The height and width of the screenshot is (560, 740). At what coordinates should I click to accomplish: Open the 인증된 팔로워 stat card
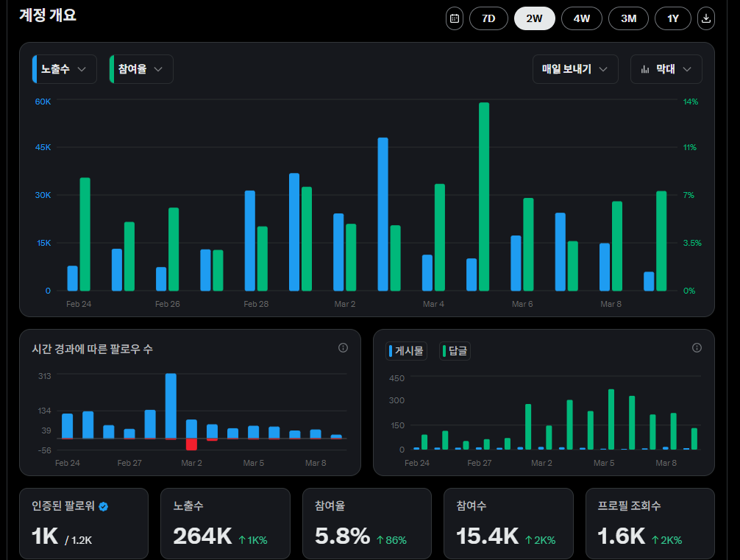(x=84, y=523)
